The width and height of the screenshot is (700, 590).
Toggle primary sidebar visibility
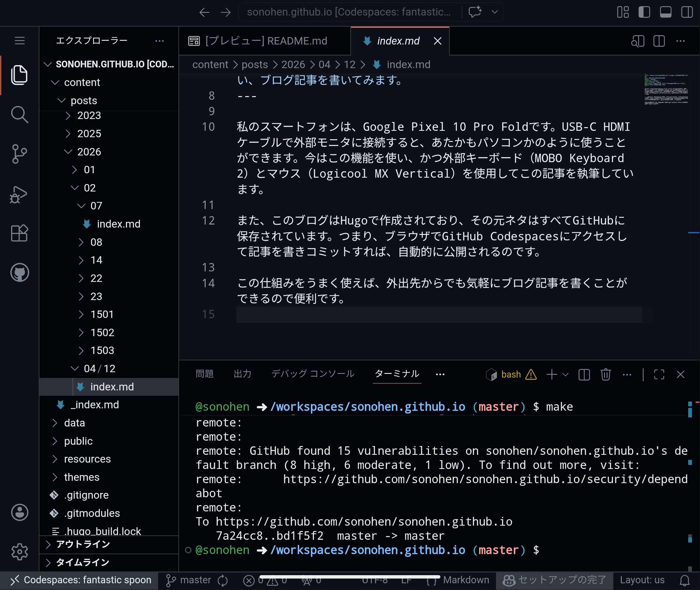644,12
